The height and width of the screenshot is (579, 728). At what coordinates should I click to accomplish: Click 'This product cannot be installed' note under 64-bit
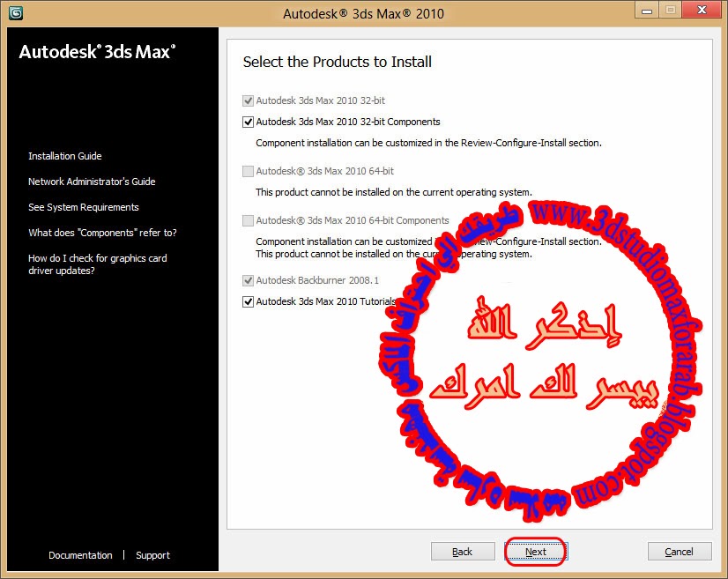pyautogui.click(x=394, y=192)
